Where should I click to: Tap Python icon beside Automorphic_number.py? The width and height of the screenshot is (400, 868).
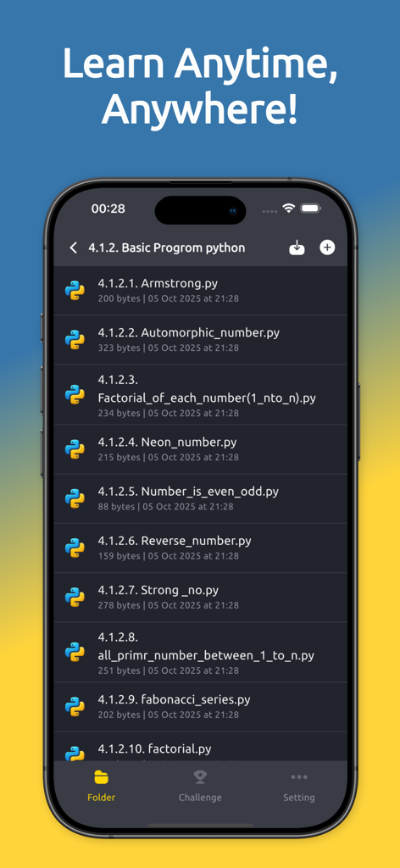tap(75, 339)
